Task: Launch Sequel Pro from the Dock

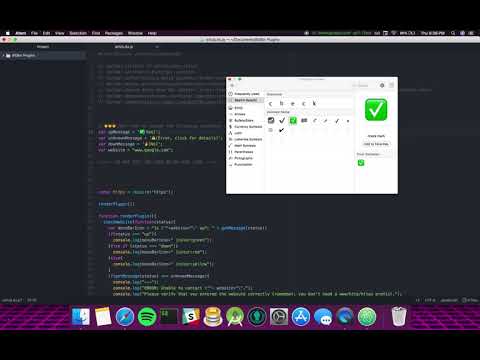Action: [x=213, y=317]
